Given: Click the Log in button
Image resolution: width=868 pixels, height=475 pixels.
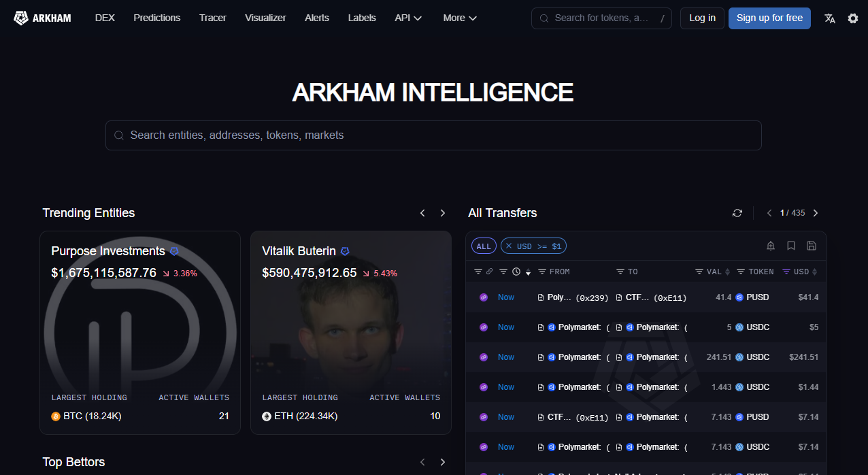Looking at the screenshot, I should coord(702,18).
